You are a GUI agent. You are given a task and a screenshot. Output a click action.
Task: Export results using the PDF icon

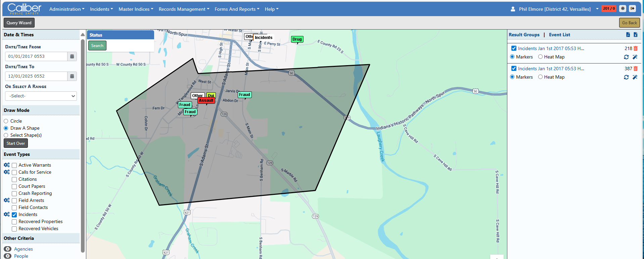coord(628,35)
